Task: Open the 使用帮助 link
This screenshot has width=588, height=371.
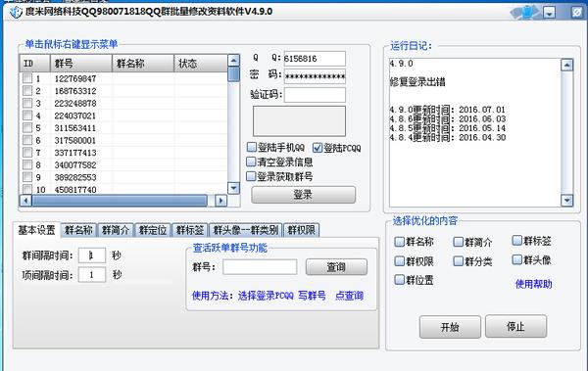Action: 533,284
